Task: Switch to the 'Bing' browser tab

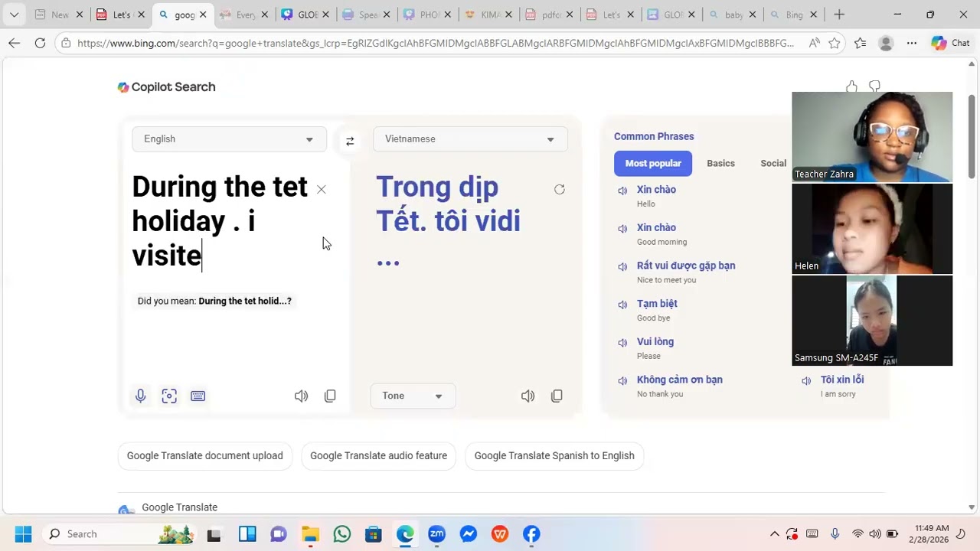Action: pos(792,15)
